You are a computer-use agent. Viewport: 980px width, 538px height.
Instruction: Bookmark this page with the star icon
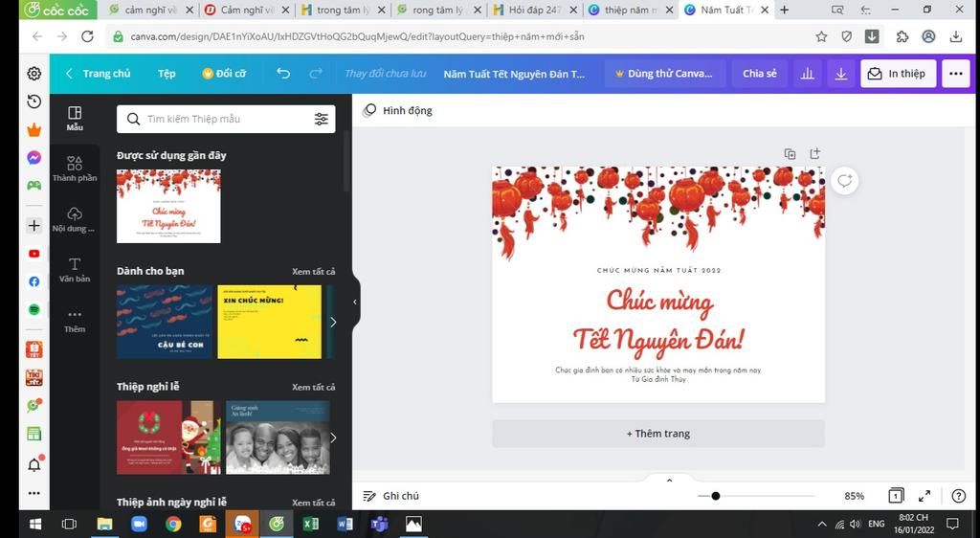821,37
